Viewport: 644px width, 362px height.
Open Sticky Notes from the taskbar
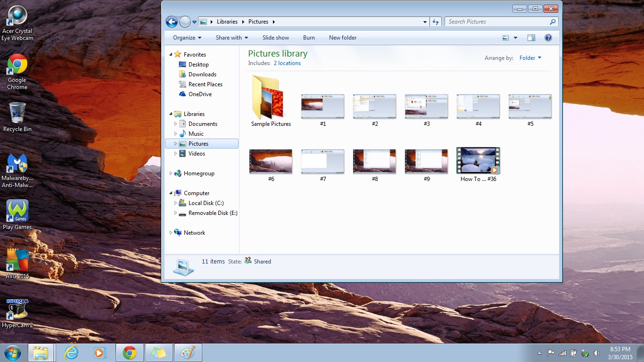(x=158, y=353)
